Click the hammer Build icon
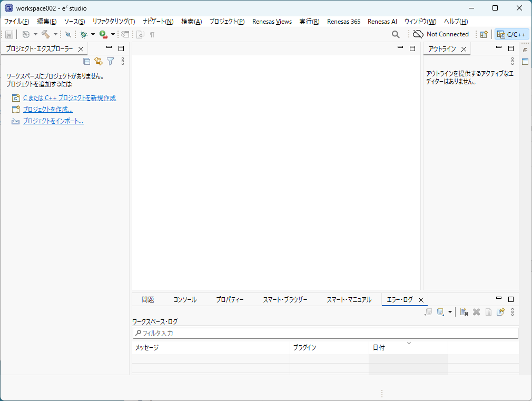The width and height of the screenshot is (532, 401). 46,34
